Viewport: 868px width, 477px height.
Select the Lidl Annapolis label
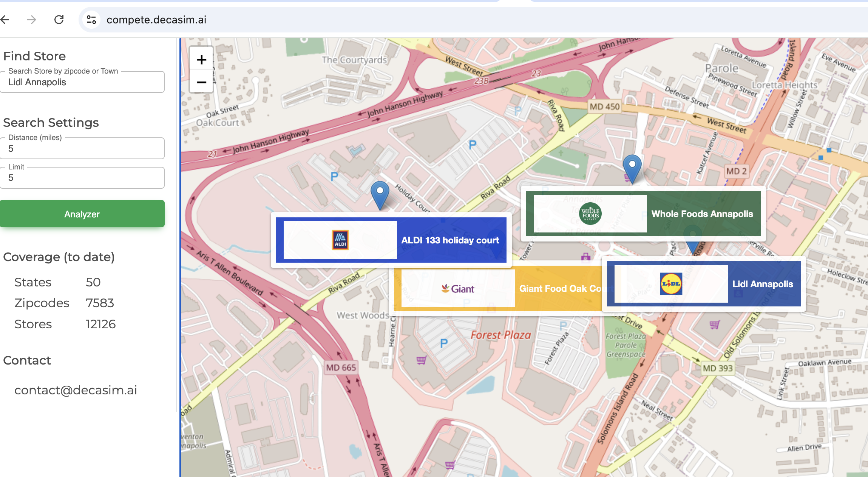pos(762,284)
